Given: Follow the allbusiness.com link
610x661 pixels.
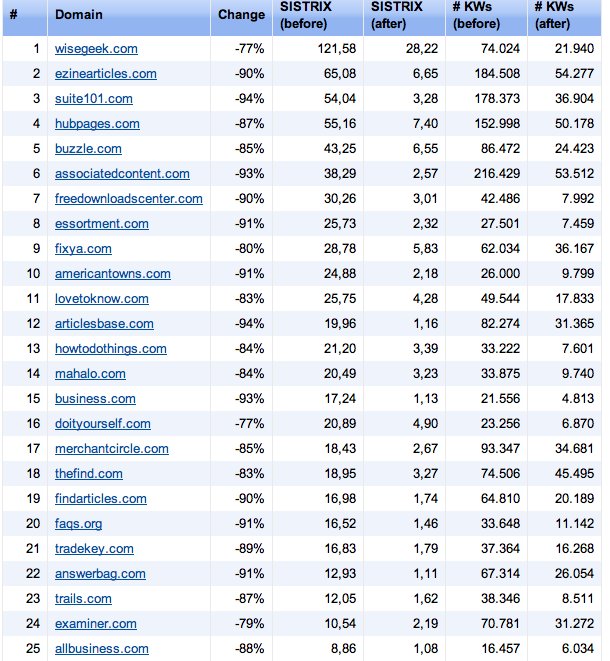Looking at the screenshot, I should pyautogui.click(x=102, y=648).
